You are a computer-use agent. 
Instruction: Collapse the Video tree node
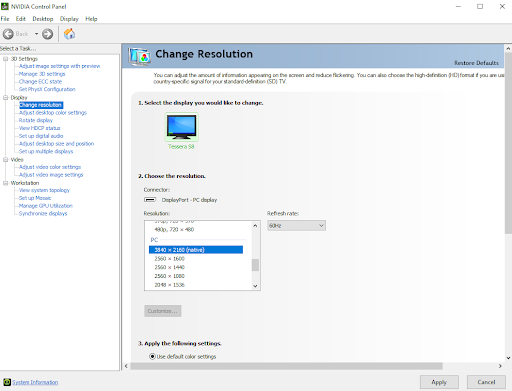pos(6,160)
